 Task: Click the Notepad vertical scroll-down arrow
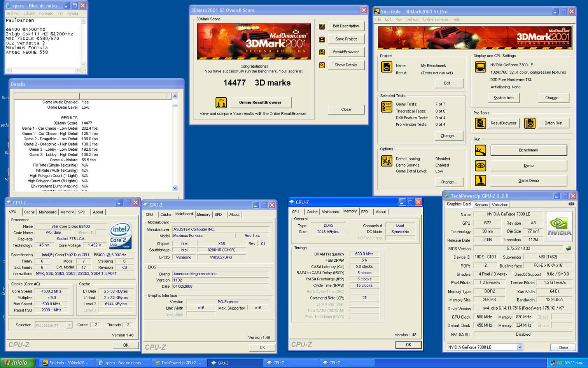[83, 64]
